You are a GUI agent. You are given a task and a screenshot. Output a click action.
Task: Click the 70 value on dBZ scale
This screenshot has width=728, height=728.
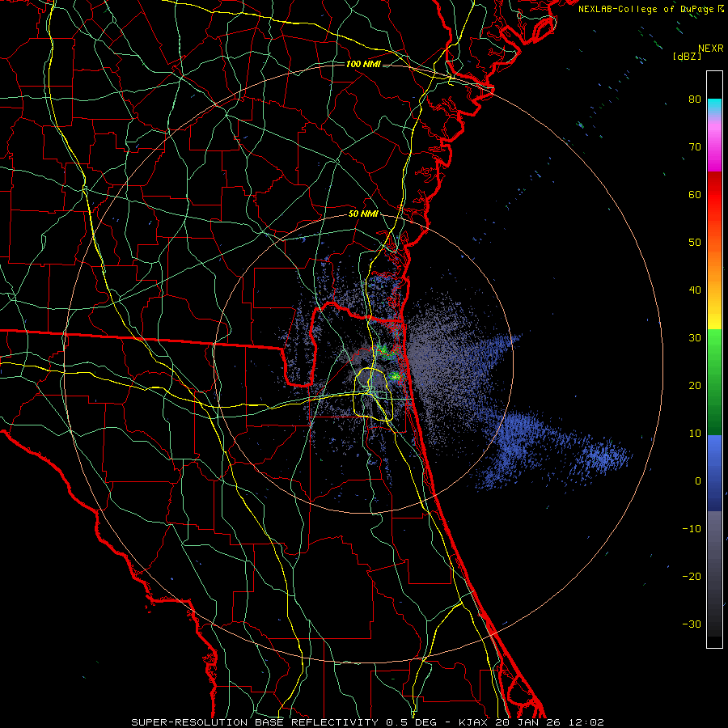tap(695, 147)
